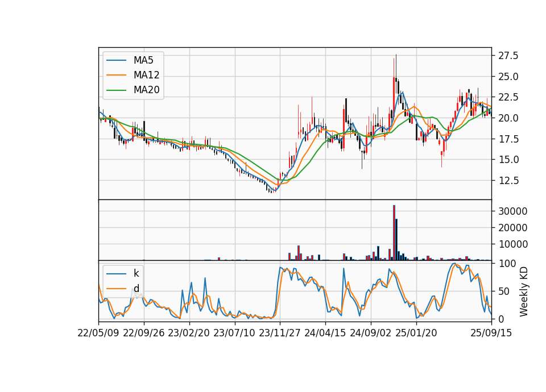The image size is (546, 392).
Task: Click the 17.5 price axis tick
Action: coord(508,139)
